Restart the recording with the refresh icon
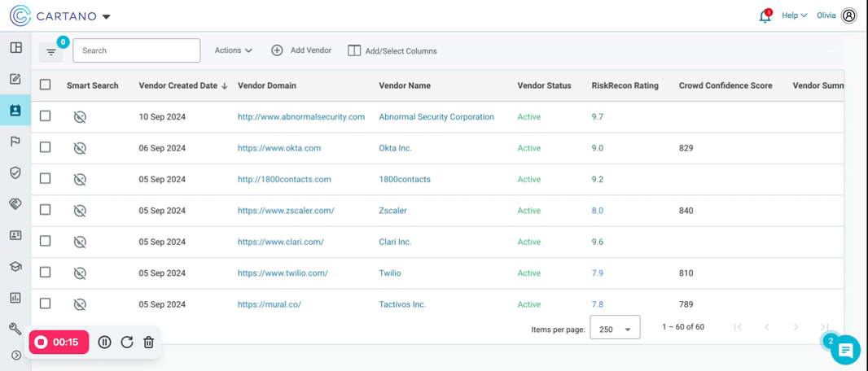 127,343
